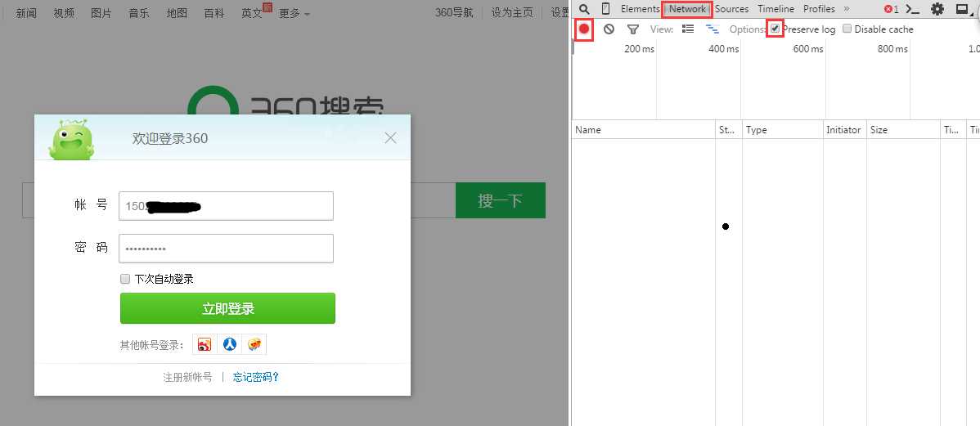Screen dimensions: 980x426
Task: Click the 800 ms timeline marker
Action: tap(892, 49)
